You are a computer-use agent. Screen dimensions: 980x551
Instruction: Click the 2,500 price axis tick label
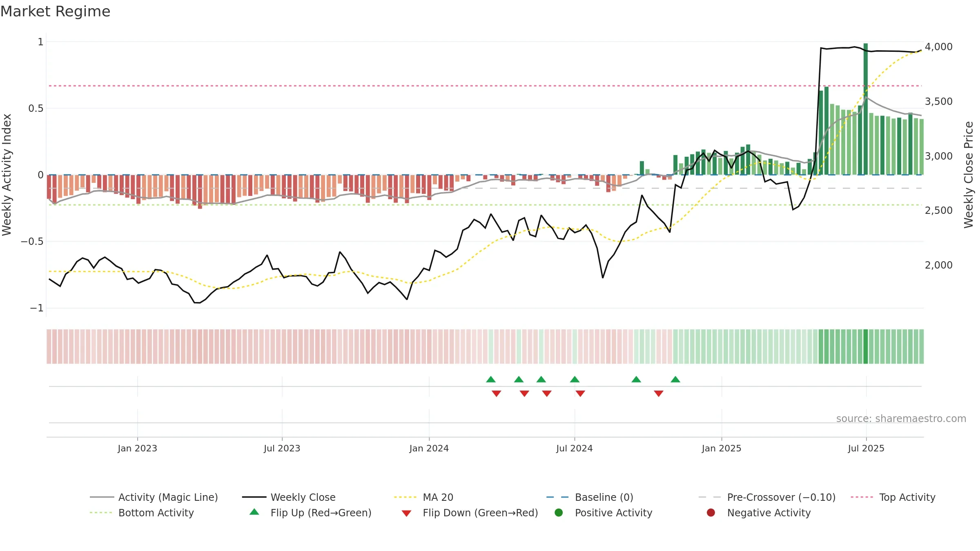[938, 211]
